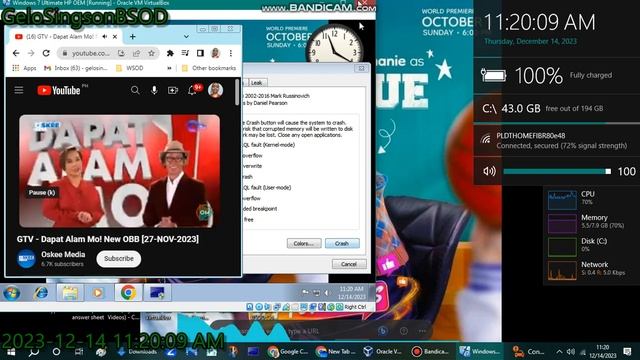Open Windows 10 Start button
Viewport: 640px width, 360px height.
pos(11,351)
